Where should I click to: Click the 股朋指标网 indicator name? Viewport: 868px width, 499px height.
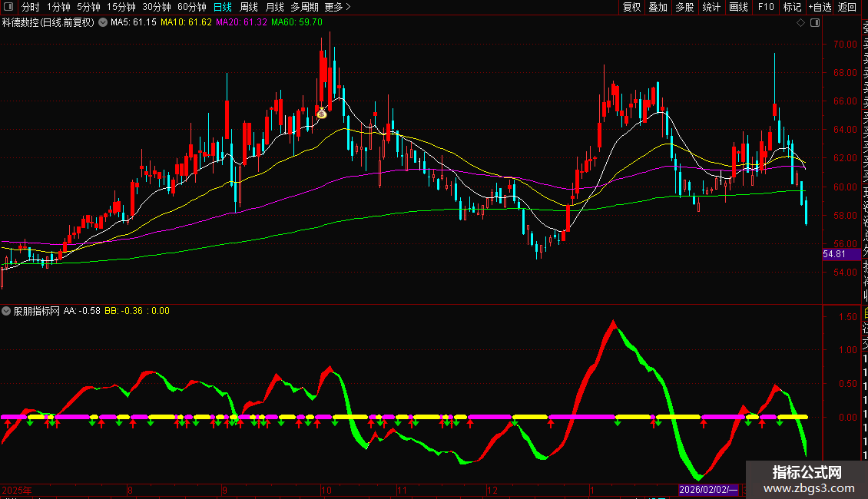click(37, 311)
